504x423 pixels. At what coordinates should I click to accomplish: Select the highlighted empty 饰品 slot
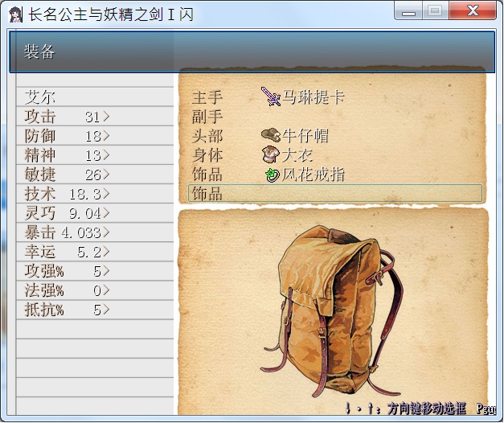335,193
